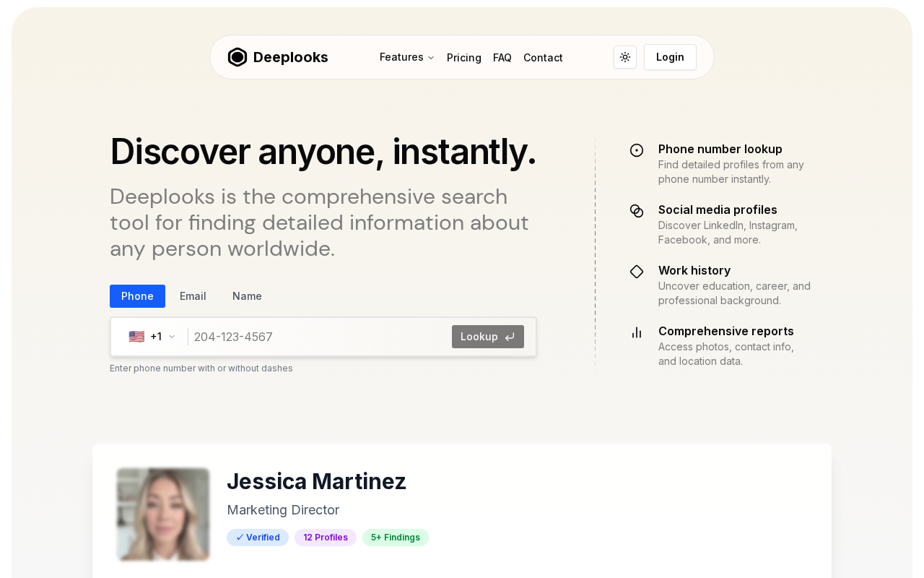
Task: Click the 12 Profiles badge
Action: [326, 538]
